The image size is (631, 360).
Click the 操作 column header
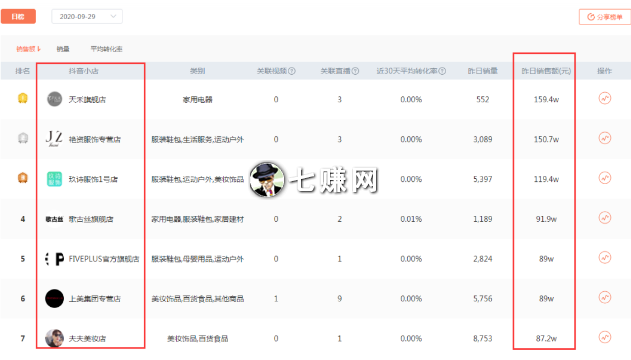click(604, 71)
